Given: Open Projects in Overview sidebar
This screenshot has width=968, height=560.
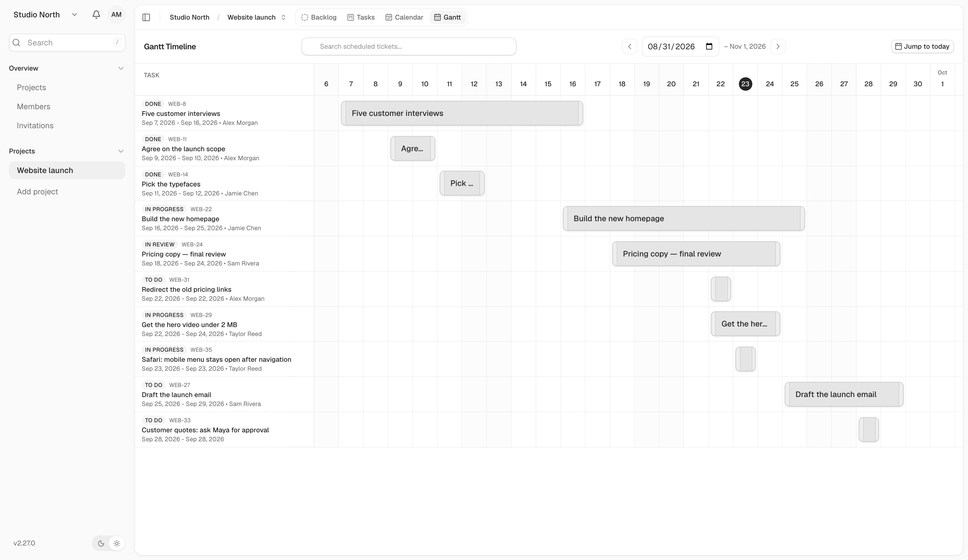Looking at the screenshot, I should 31,88.
